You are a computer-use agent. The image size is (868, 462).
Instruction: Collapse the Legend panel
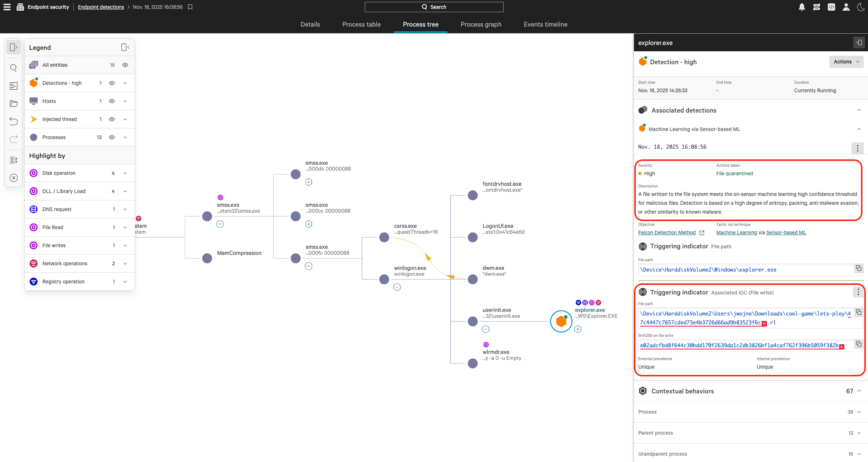tap(125, 47)
